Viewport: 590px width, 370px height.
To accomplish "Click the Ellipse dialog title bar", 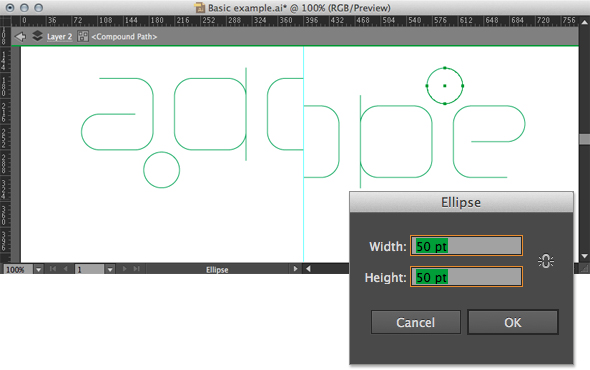I will click(461, 202).
